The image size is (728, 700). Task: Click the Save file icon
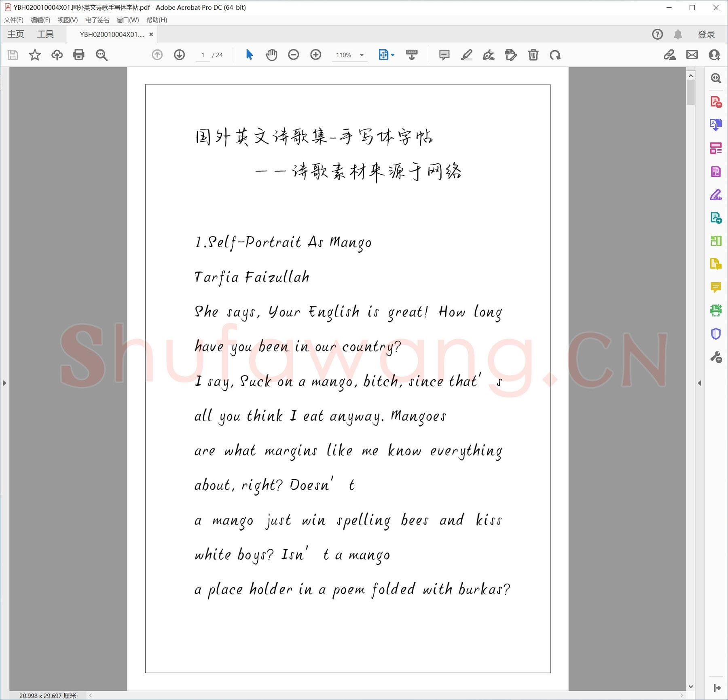(x=13, y=55)
